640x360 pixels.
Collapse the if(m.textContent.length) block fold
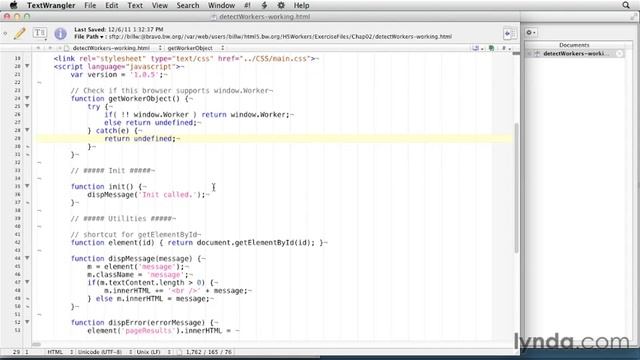point(27,282)
